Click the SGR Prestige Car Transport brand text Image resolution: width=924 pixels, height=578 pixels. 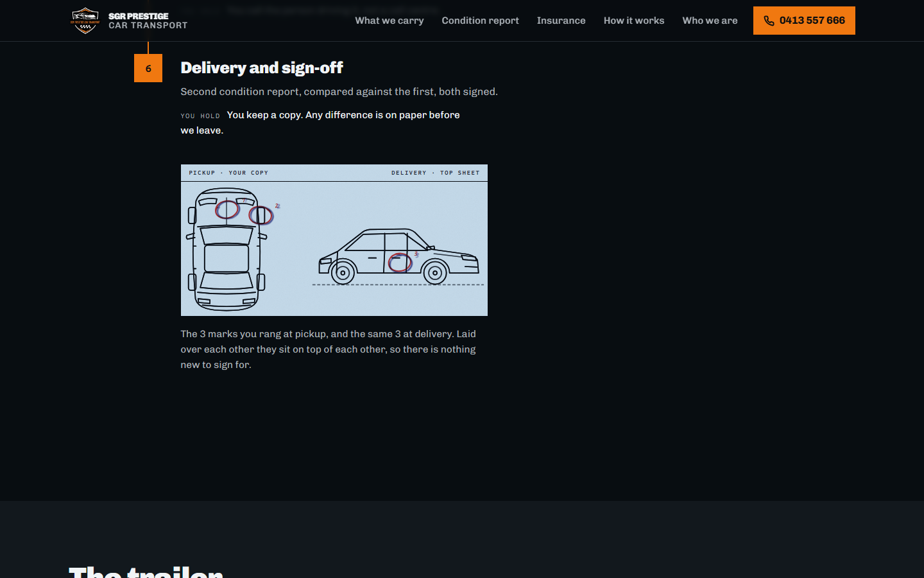(148, 21)
